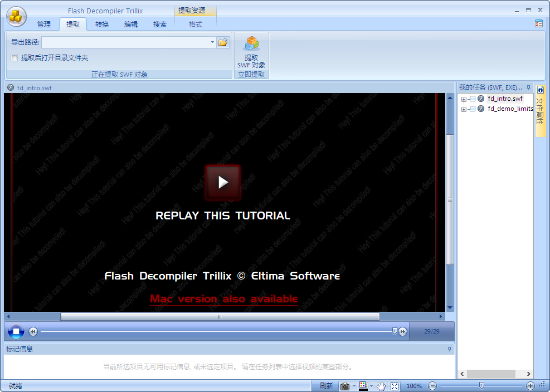Viewport: 550px width, 392px height.
Task: Open the 格式 contextual tab
Action: 196,24
